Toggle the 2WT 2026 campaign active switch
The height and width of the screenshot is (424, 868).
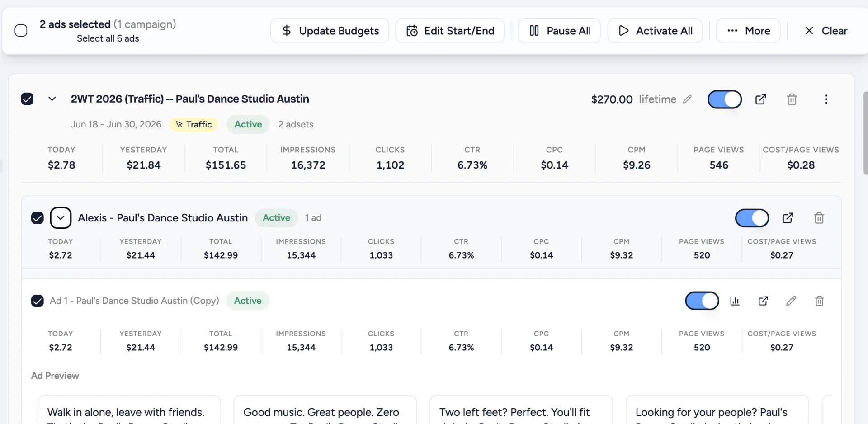pos(725,99)
